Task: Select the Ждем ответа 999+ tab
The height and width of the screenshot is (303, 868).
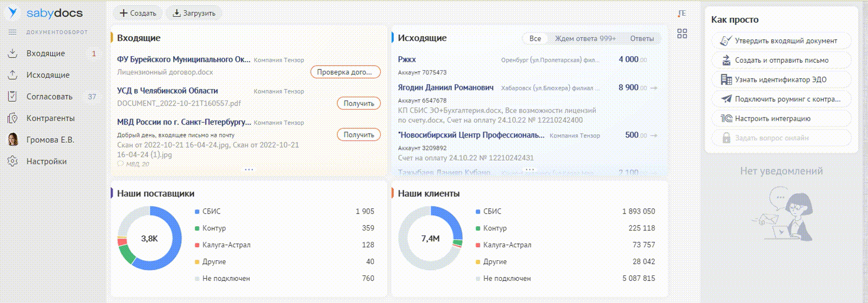Action: [x=585, y=38]
